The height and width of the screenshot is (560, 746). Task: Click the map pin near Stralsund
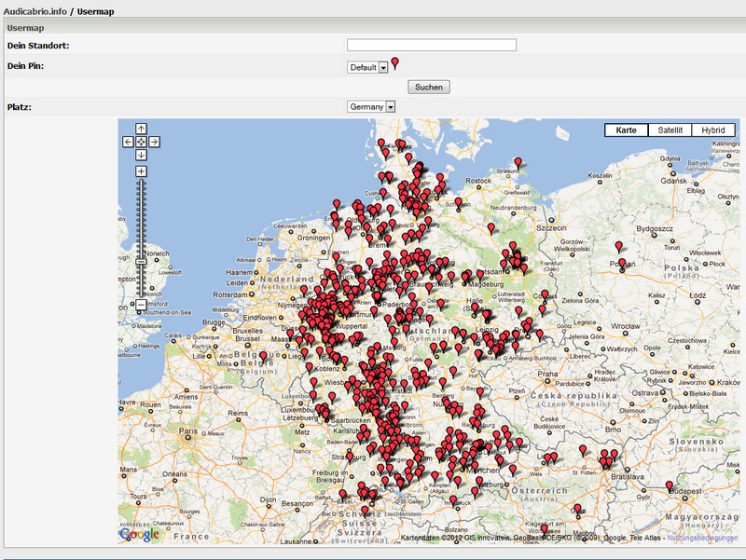[518, 164]
